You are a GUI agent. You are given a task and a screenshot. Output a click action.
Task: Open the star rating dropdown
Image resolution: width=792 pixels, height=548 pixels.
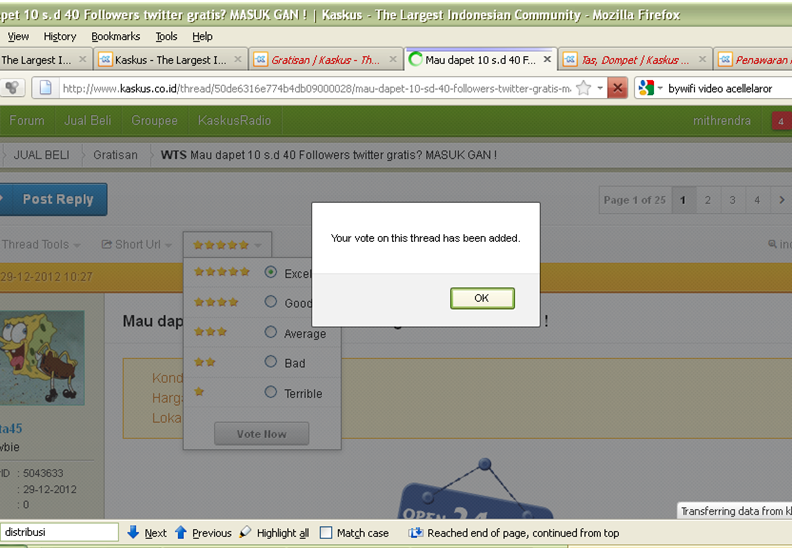point(227,245)
